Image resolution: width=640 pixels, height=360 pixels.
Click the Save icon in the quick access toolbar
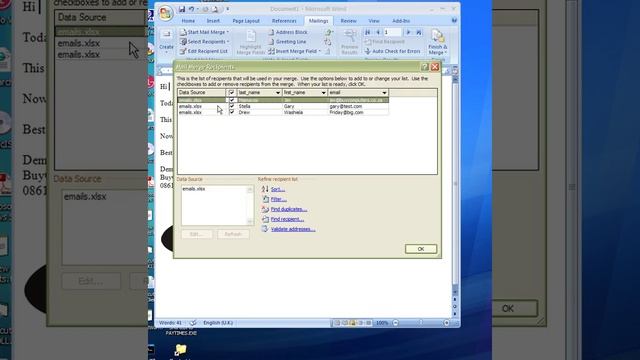click(182, 9)
